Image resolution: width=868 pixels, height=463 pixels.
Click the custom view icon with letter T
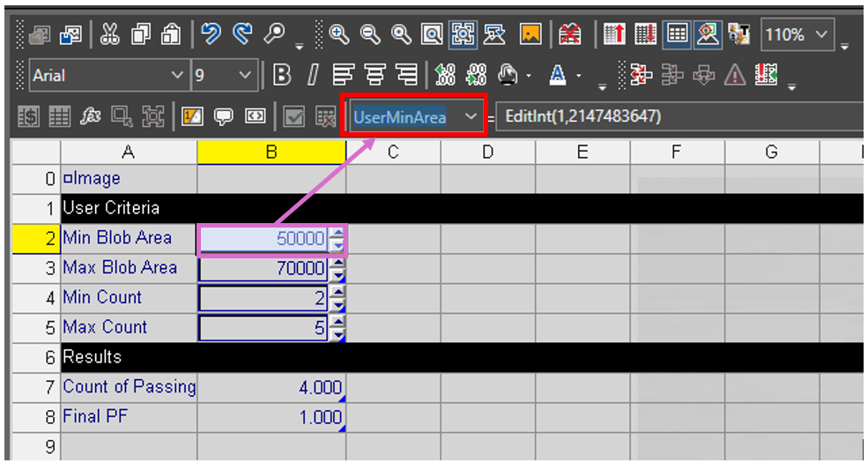pyautogui.click(x=738, y=35)
